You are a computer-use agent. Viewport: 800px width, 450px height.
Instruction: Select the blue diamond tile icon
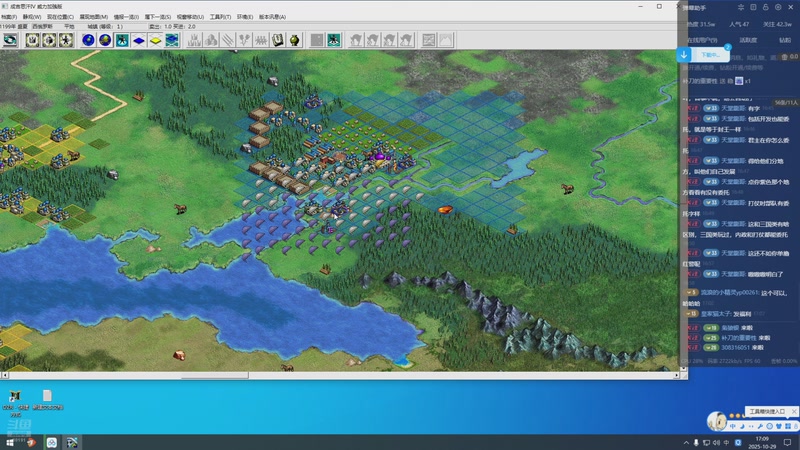tap(139, 40)
